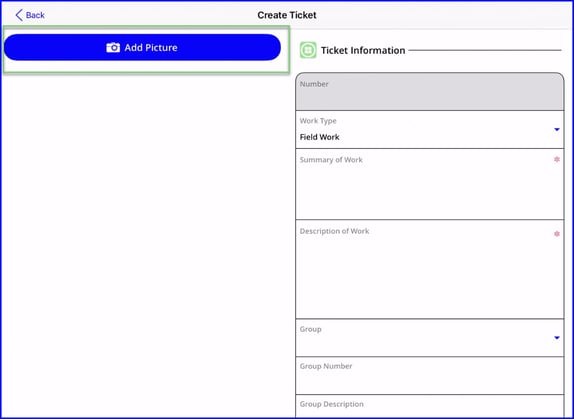Image resolution: width=574 pixels, height=419 pixels.
Task: Click the camera icon on Add Picture
Action: tap(113, 48)
